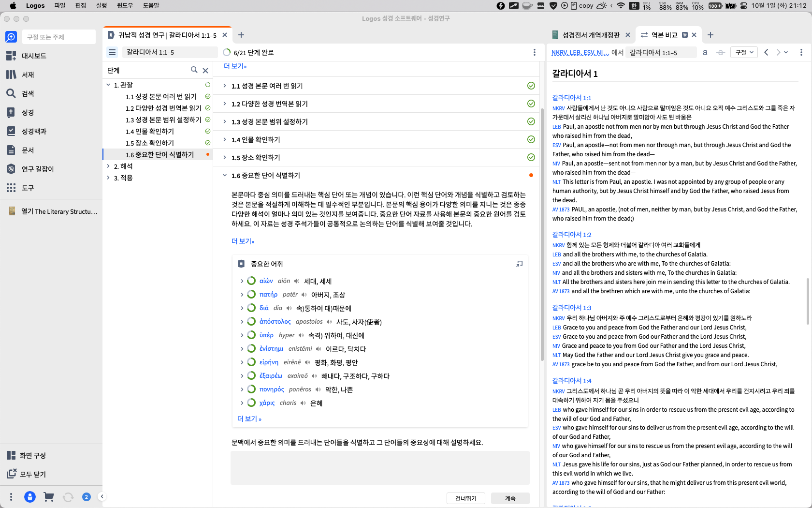Click the workflow panel vertical scrollbar
Image resolution: width=812 pixels, height=508 pixels.
click(542, 235)
